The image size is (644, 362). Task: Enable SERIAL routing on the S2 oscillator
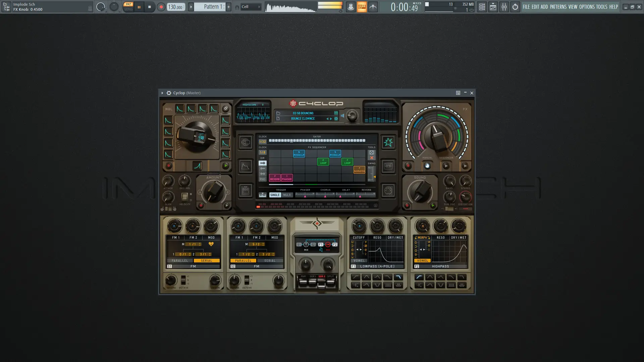click(x=270, y=261)
